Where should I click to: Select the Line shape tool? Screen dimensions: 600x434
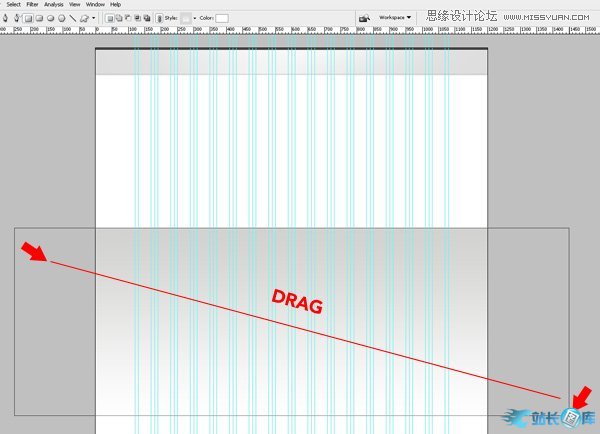pos(72,18)
